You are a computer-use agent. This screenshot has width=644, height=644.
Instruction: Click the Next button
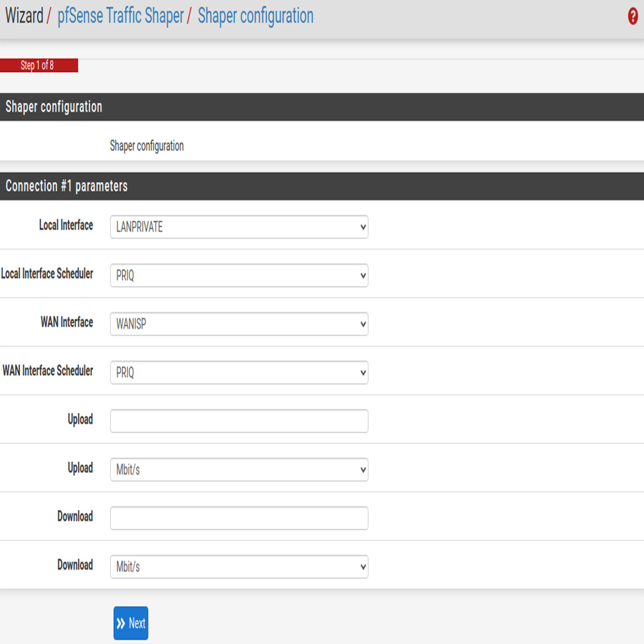130,623
